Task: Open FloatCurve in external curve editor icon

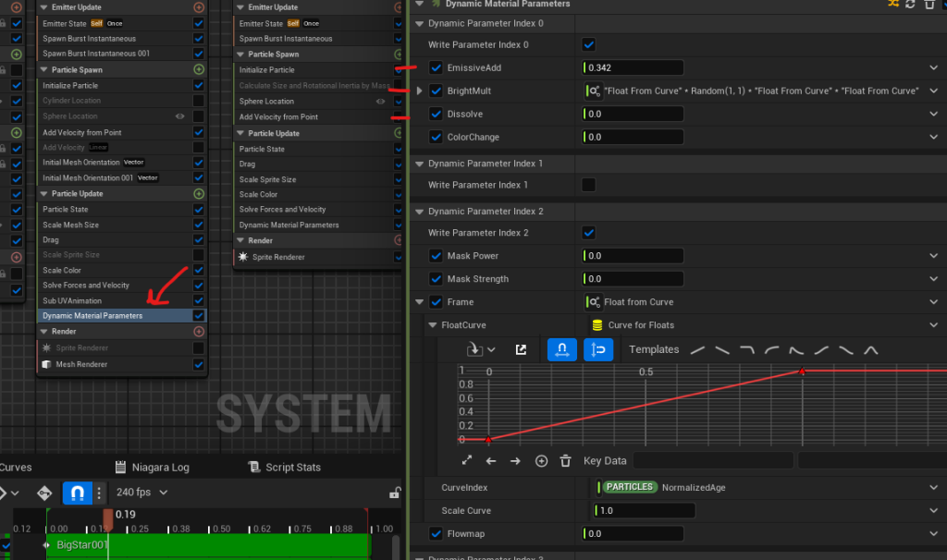Action: pyautogui.click(x=521, y=349)
